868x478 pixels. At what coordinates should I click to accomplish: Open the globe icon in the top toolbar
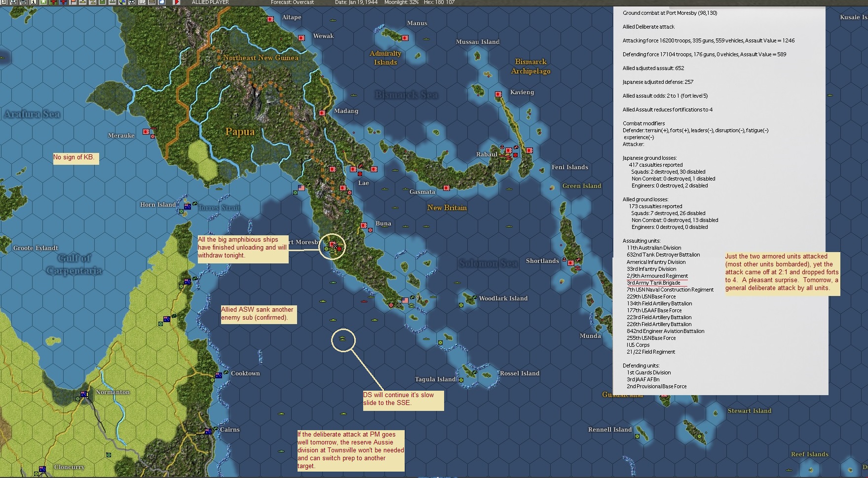pyautogui.click(x=122, y=2)
